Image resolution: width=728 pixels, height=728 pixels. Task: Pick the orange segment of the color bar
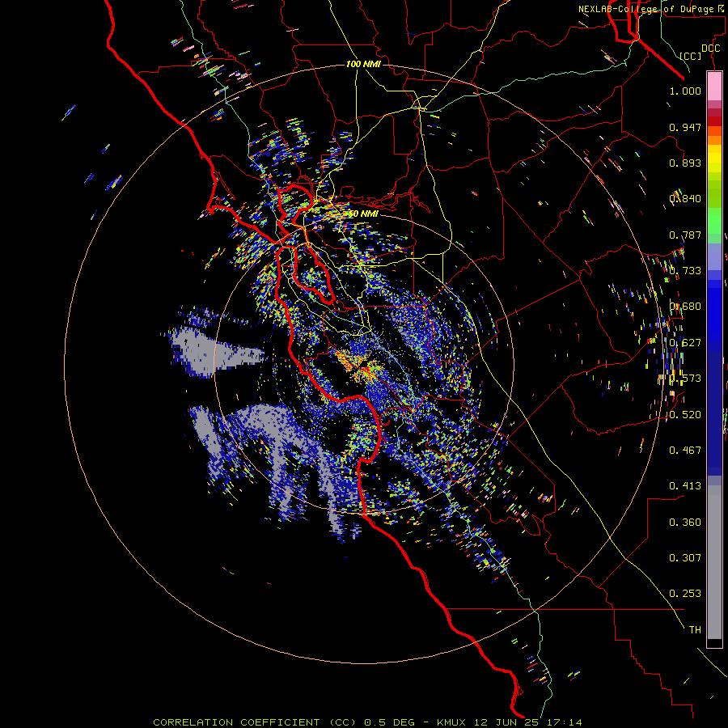pyautogui.click(x=714, y=135)
